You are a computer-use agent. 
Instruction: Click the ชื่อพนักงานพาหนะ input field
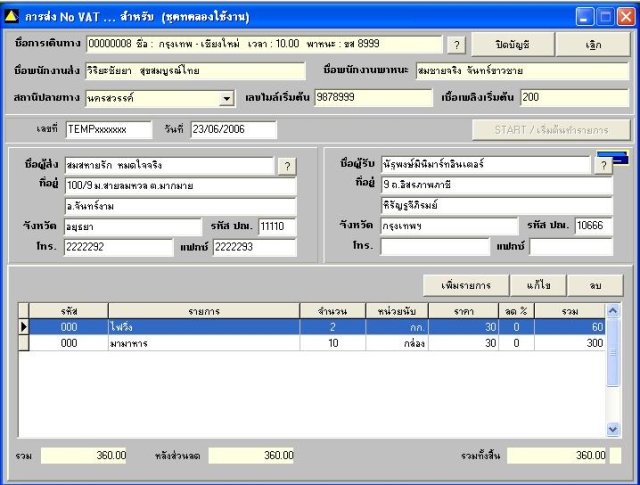click(522, 71)
